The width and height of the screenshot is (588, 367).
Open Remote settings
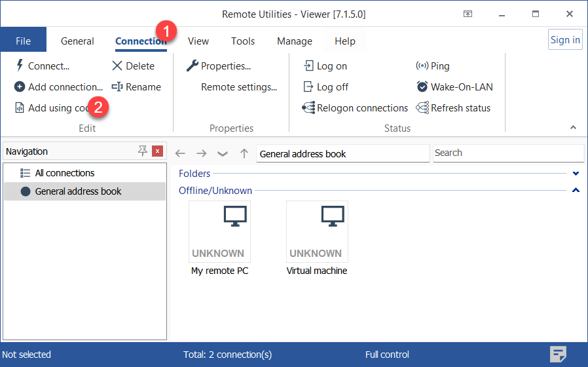[x=238, y=87]
